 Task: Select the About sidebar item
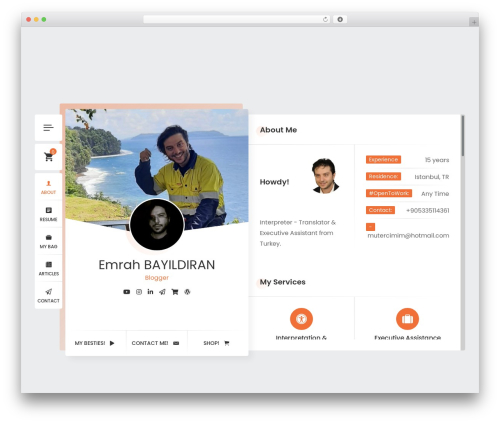click(48, 187)
